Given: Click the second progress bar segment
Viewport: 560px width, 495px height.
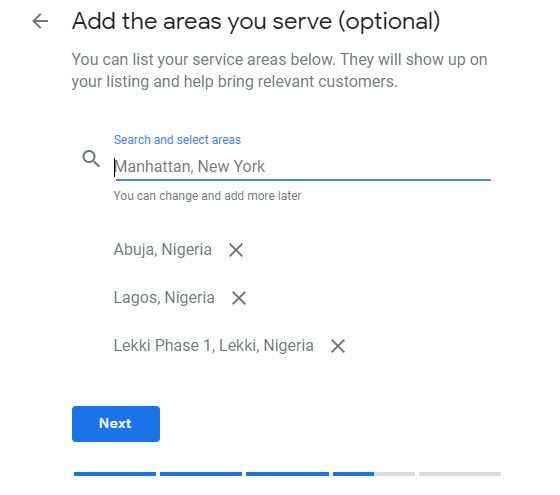Looking at the screenshot, I should (201, 474).
